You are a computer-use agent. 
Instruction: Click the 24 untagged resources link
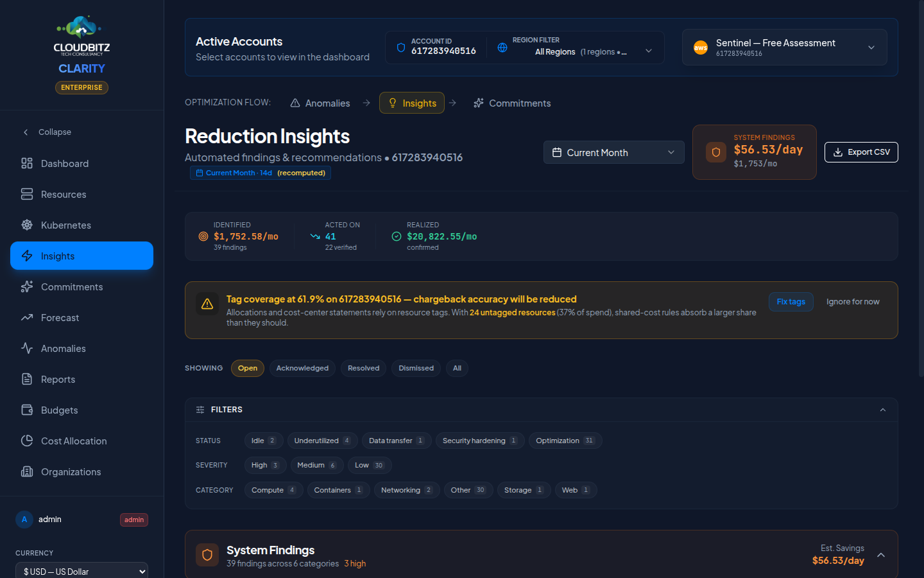[512, 313]
